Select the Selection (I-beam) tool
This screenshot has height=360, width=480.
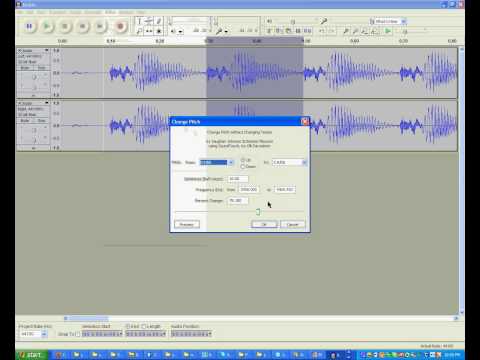click(139, 21)
